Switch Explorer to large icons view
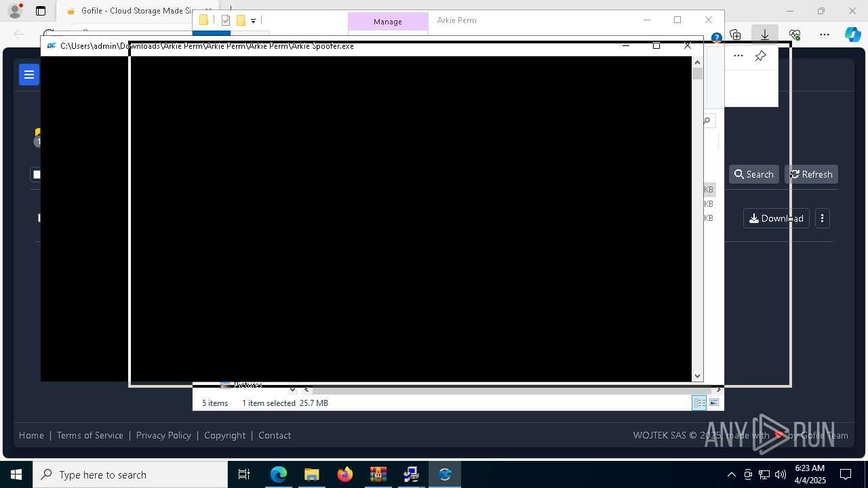This screenshot has height=488, width=868. [x=714, y=403]
